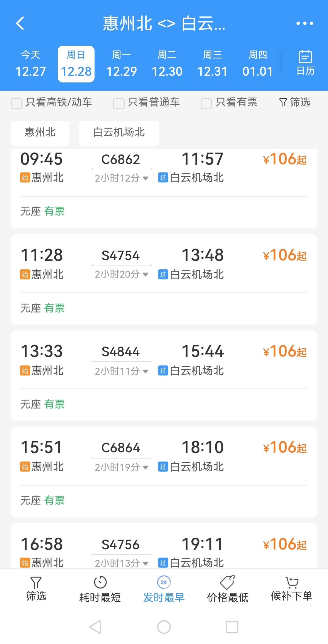Viewport: 328px width, 644px height.
Task: Select the 周三 12.31 date tab
Action: [x=212, y=64]
